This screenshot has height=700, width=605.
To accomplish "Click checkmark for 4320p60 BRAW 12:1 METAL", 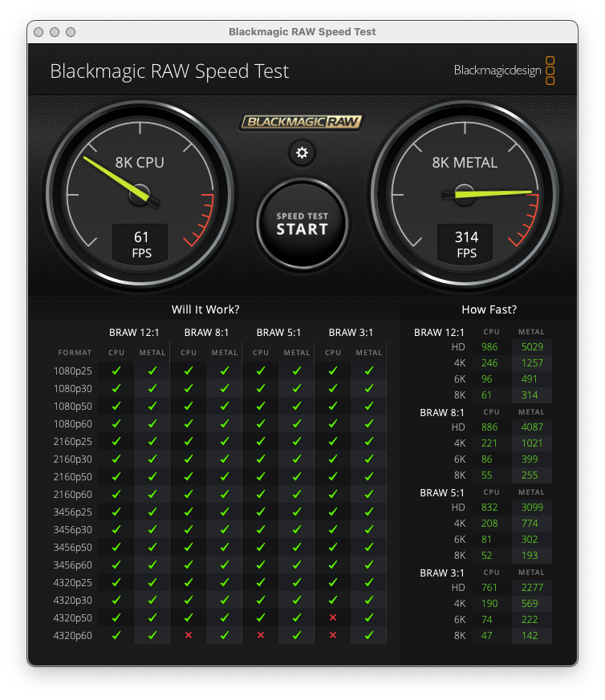I will (152, 635).
